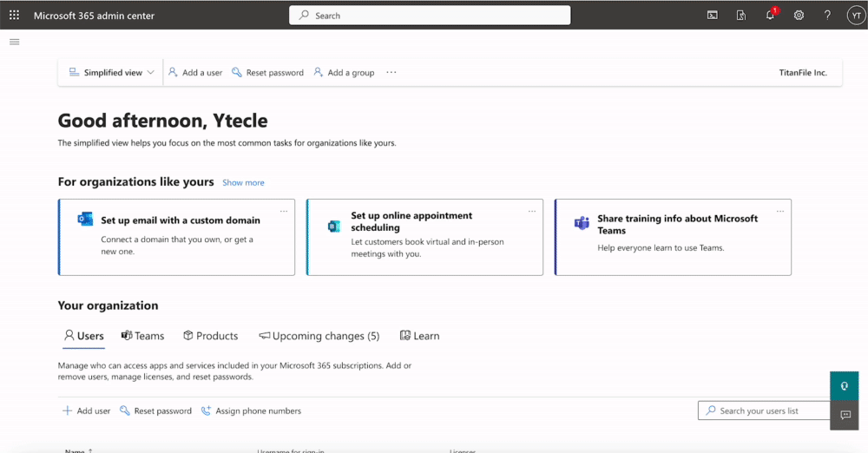Open the top toolbar's more options ellipsis

coord(391,73)
